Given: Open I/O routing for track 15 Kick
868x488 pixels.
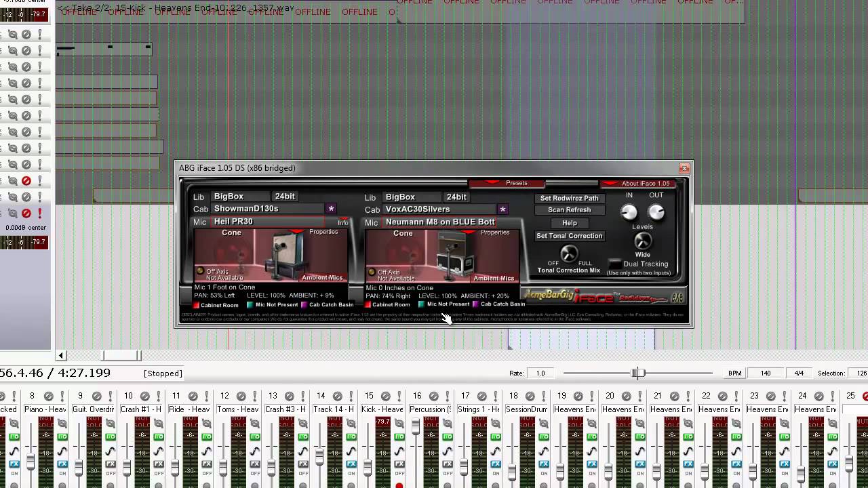Looking at the screenshot, I should pyautogui.click(x=399, y=436).
